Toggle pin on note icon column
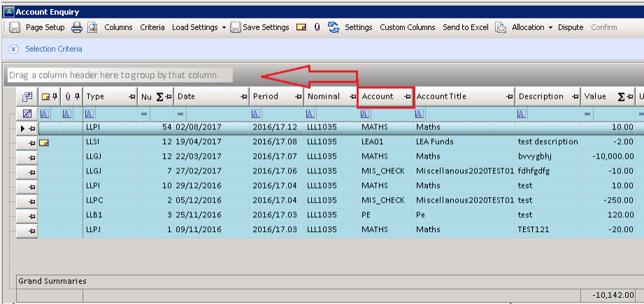This screenshot has height=304, width=644. (x=55, y=96)
